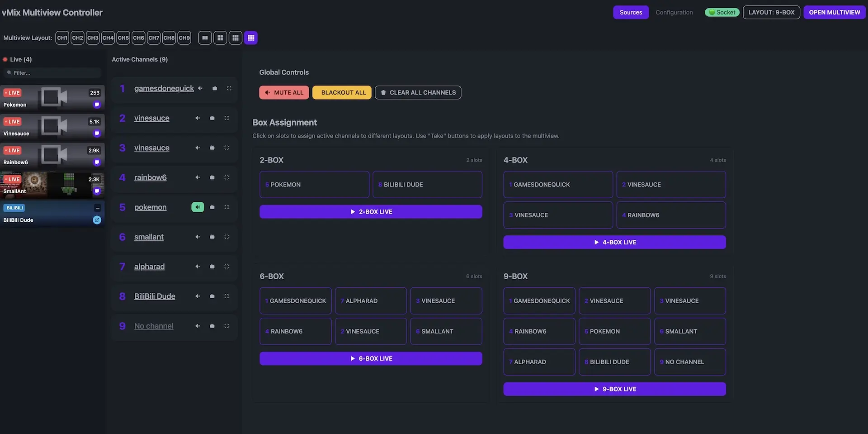Select the 6-box multiview layout icon
This screenshot has height=434, width=868.
click(236, 38)
